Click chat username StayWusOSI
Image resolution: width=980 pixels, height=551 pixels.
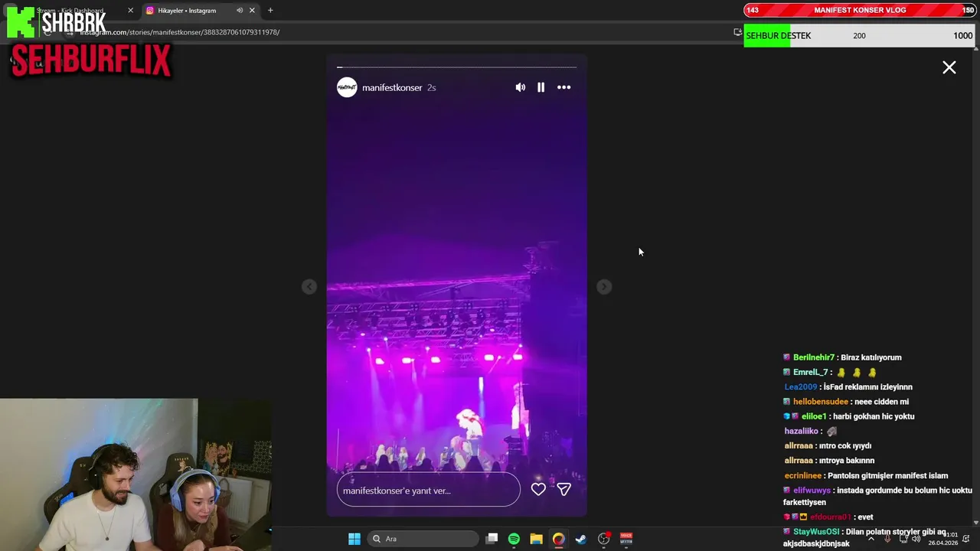(816, 532)
